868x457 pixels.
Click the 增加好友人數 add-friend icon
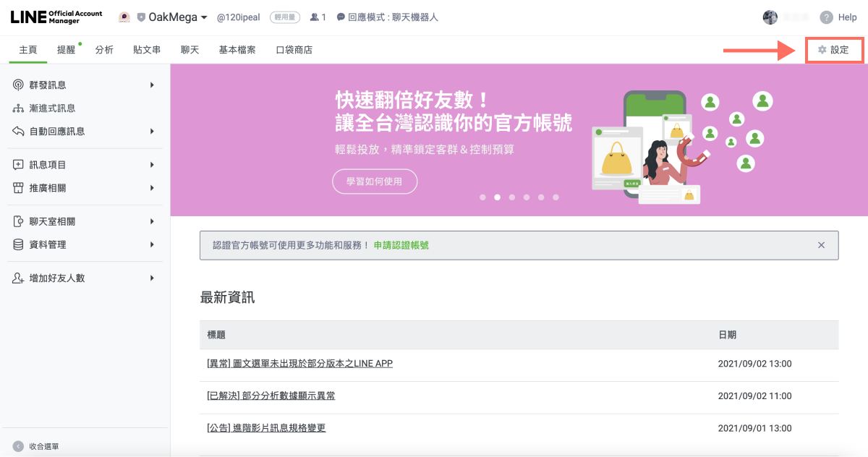tap(18, 278)
